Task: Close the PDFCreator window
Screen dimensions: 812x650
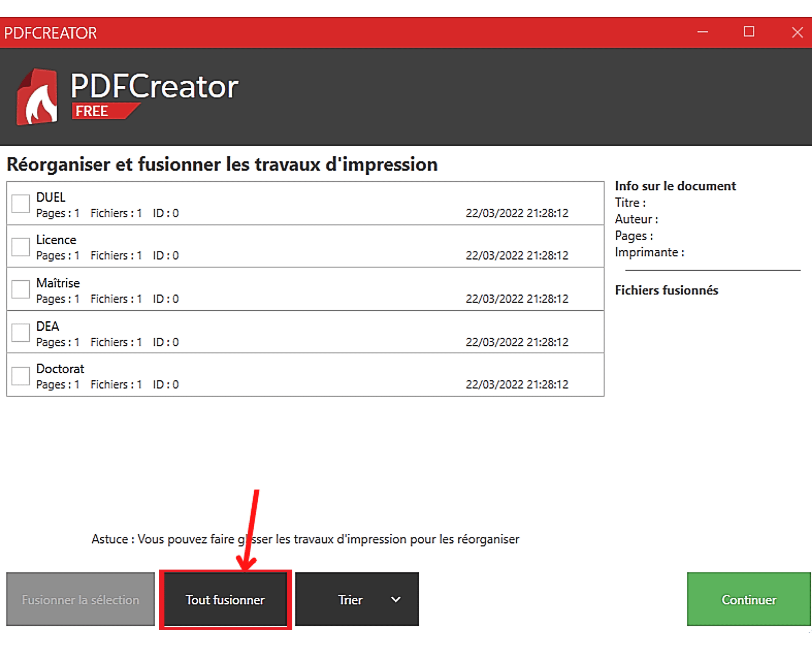Action: point(797,32)
